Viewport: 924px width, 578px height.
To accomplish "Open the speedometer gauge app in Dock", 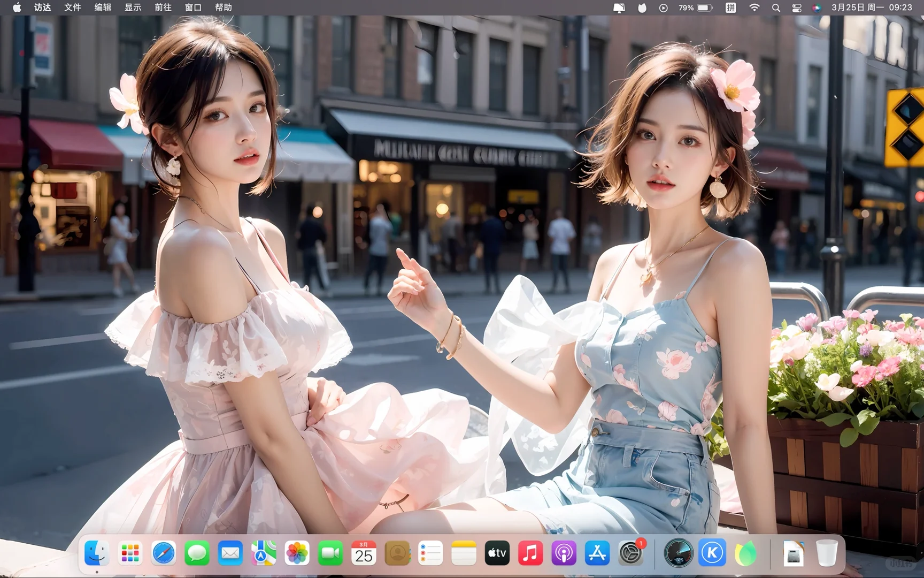I will coord(678,553).
